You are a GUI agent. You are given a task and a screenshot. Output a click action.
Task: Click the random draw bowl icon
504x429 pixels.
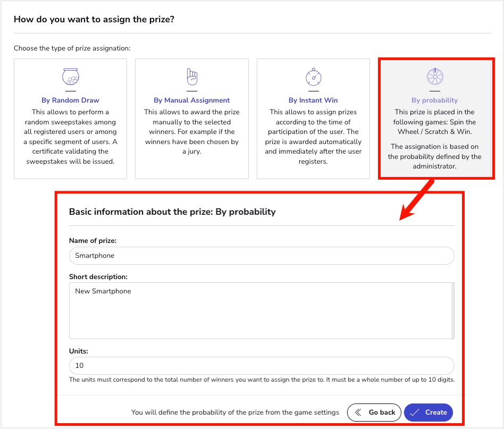70,77
